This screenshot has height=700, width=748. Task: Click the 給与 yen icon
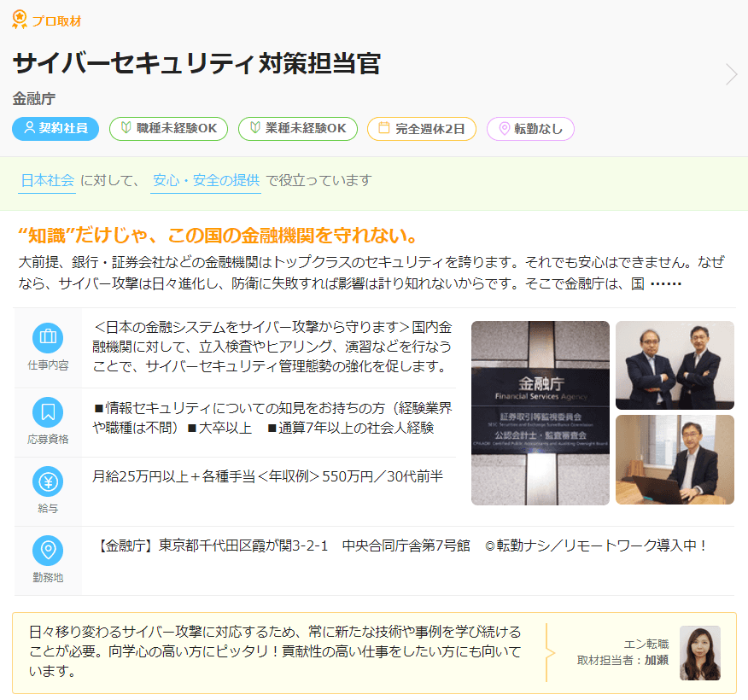point(48,481)
